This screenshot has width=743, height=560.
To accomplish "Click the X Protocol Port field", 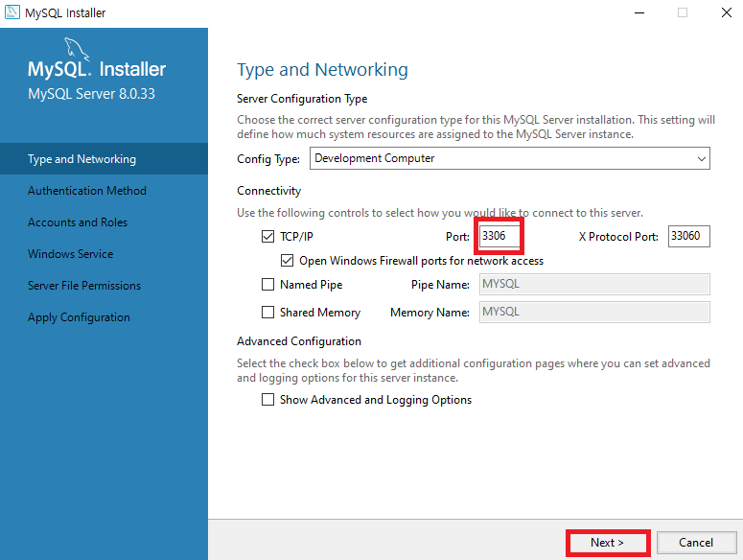I will tap(689, 236).
